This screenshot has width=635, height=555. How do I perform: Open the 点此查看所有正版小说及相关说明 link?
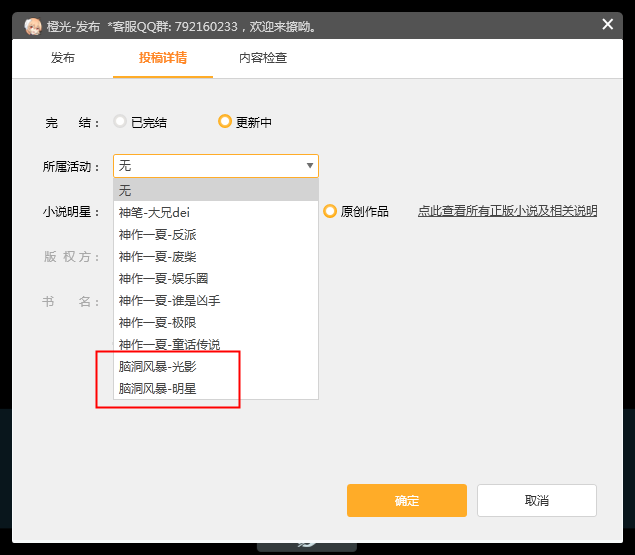[x=507, y=211]
